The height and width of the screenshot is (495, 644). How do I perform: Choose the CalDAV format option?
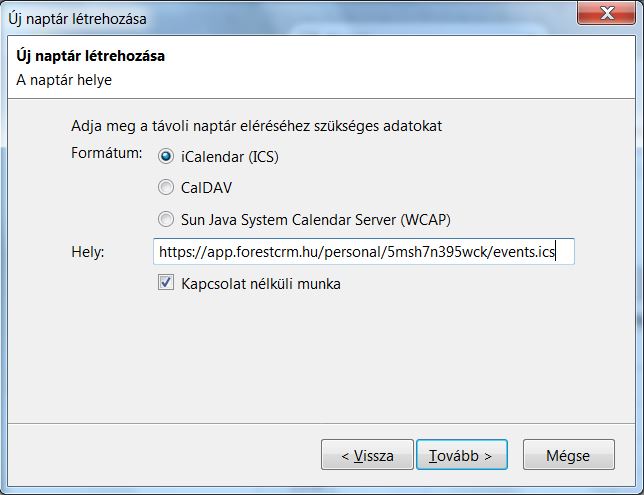(x=166, y=187)
